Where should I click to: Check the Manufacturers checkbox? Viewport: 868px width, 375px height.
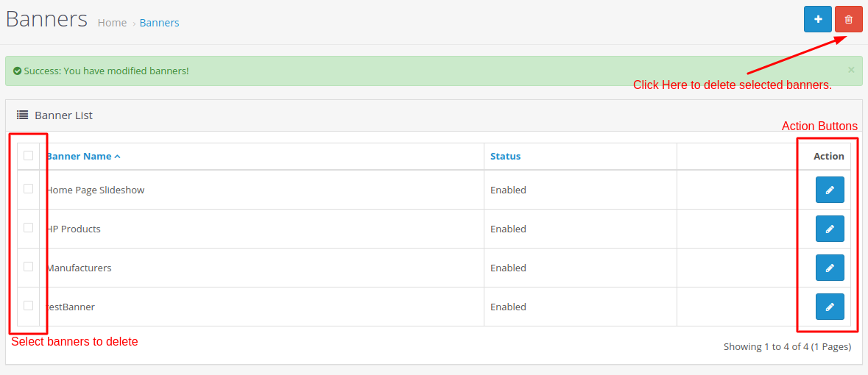(28, 267)
